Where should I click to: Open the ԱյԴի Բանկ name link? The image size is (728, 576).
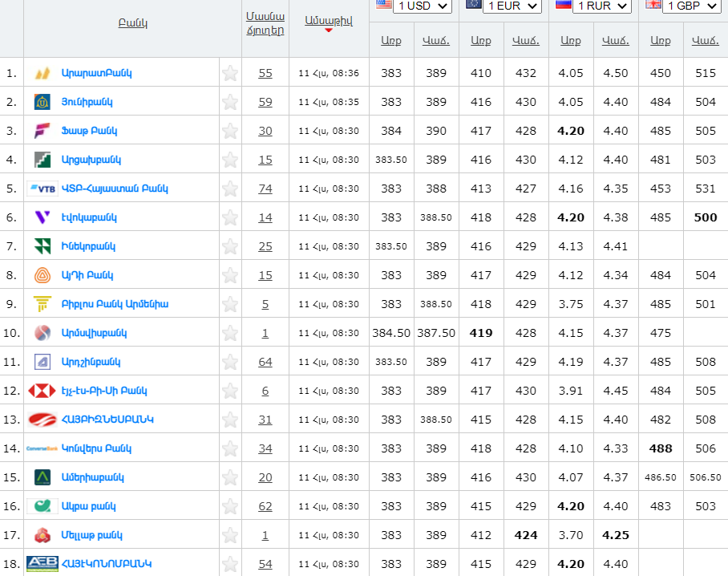[87, 275]
